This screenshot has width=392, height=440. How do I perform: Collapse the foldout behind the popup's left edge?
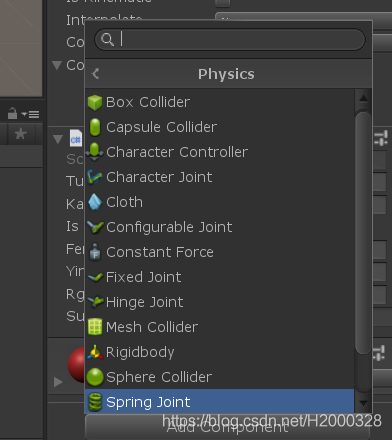click(57, 65)
